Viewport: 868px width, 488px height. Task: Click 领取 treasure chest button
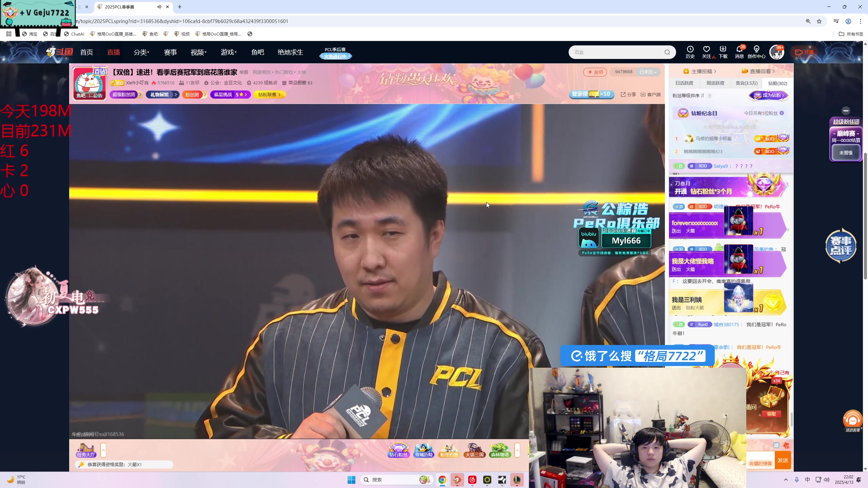coord(771,414)
